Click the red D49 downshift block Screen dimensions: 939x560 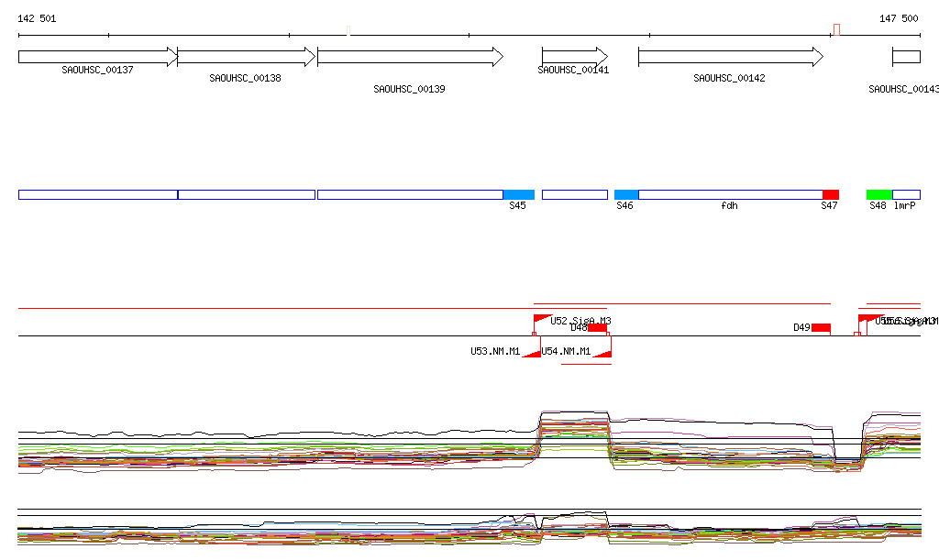click(x=821, y=327)
